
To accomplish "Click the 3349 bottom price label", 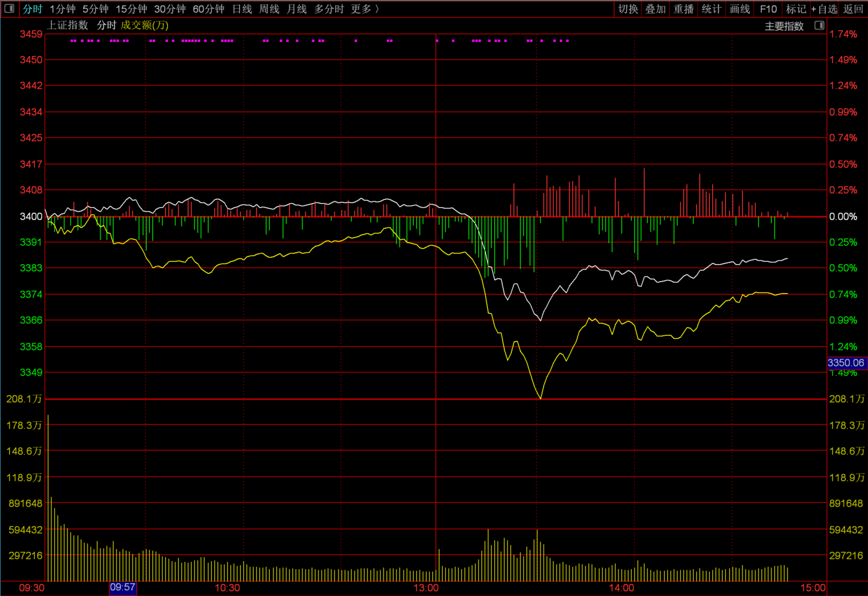I will pos(32,372).
